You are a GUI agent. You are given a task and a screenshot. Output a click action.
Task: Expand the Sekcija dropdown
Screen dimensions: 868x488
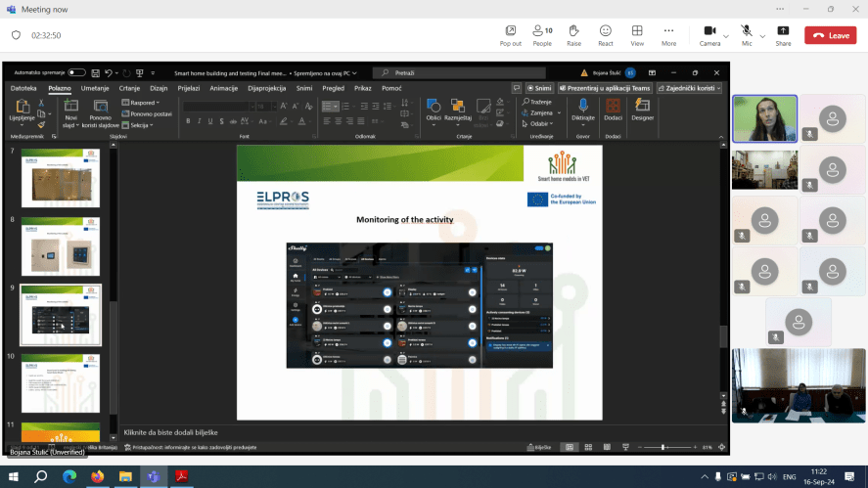click(x=137, y=125)
